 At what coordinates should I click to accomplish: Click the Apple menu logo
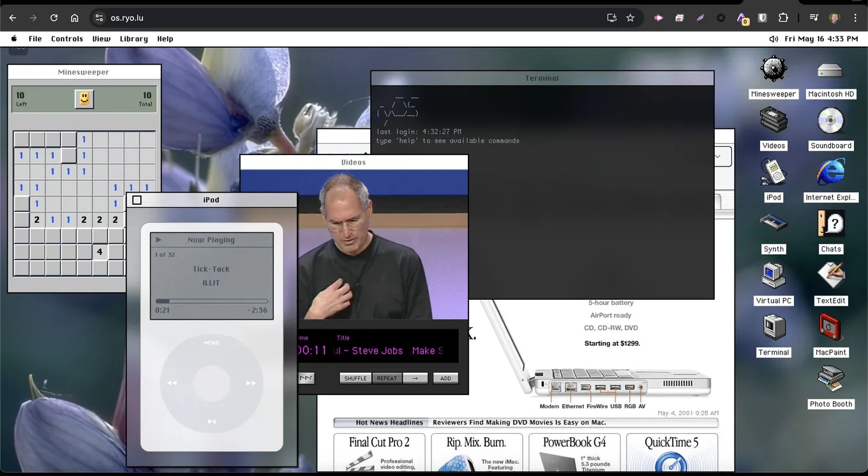point(14,39)
